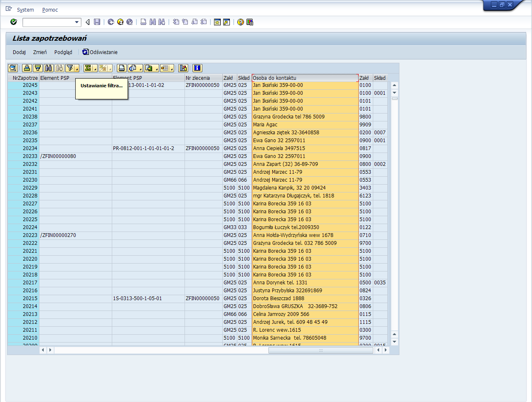
Task: Open the command field dropdown arrow
Action: coord(77,22)
